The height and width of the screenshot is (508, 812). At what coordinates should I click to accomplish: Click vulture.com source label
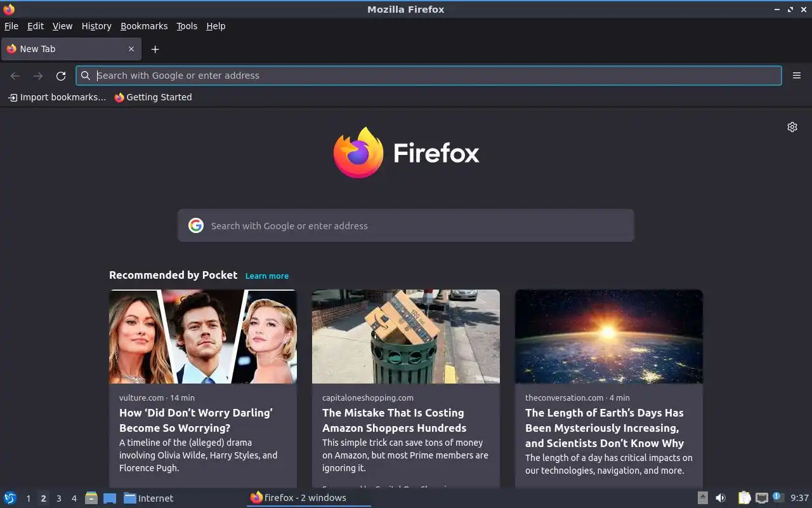(141, 398)
